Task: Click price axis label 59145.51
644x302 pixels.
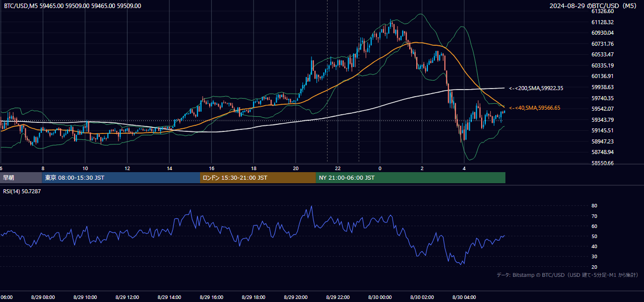Action: 603,130
